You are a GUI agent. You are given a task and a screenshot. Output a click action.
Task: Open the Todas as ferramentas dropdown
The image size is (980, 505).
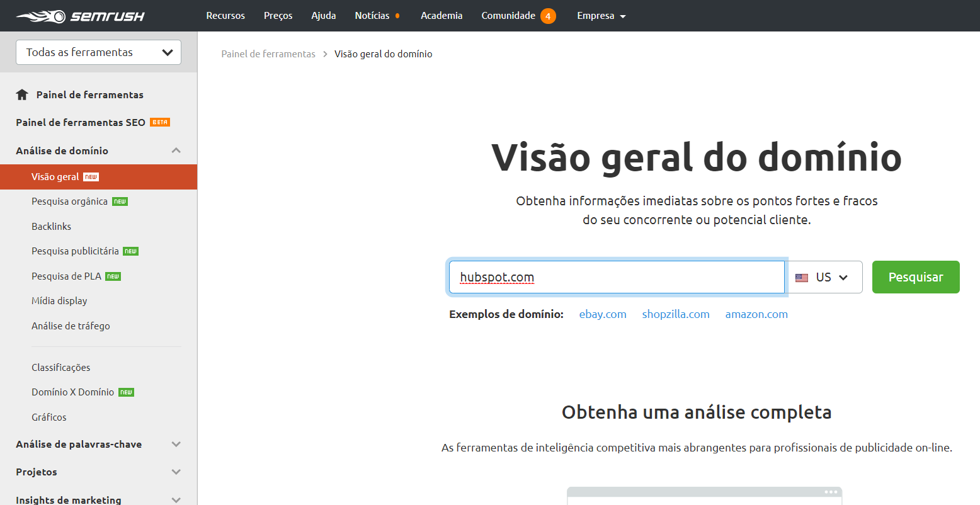click(x=98, y=52)
